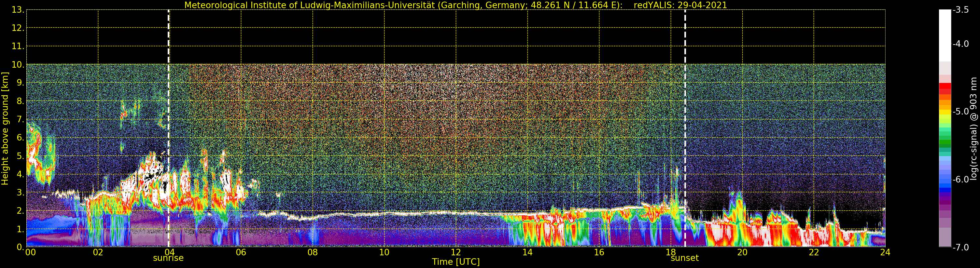This screenshot has width=980, height=268.
Task: Click the 'Height above ground [km]' axis title
Action: pyautogui.click(x=5, y=128)
